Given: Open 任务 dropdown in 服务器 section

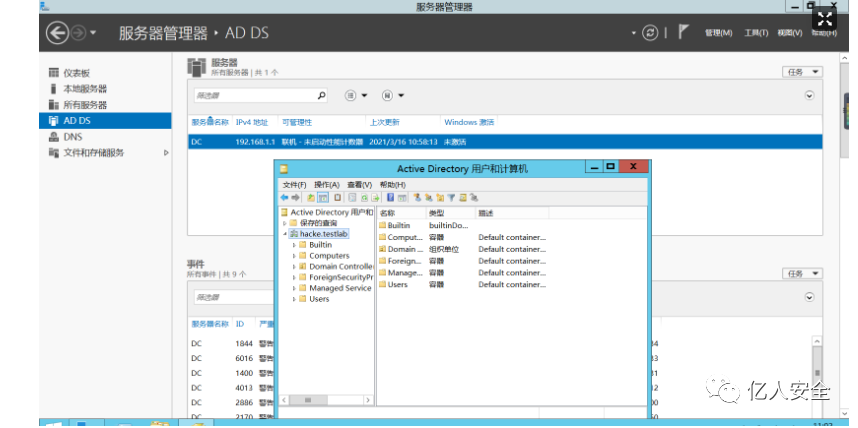Looking at the screenshot, I should point(802,72).
